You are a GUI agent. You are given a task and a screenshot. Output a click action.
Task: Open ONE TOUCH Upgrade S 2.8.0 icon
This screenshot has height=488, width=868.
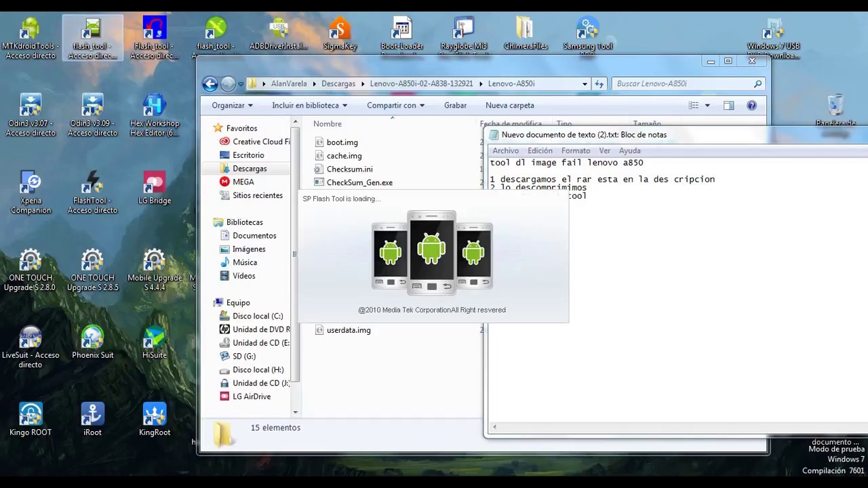pos(31,270)
